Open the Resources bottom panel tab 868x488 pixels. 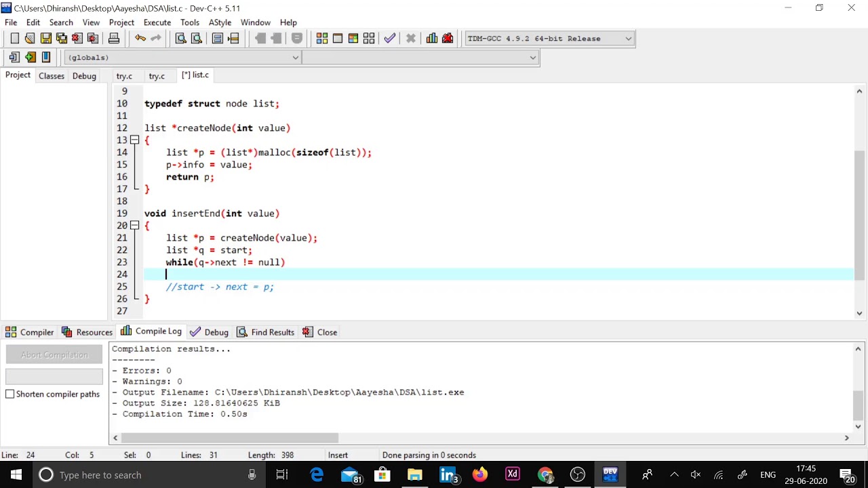coord(87,332)
